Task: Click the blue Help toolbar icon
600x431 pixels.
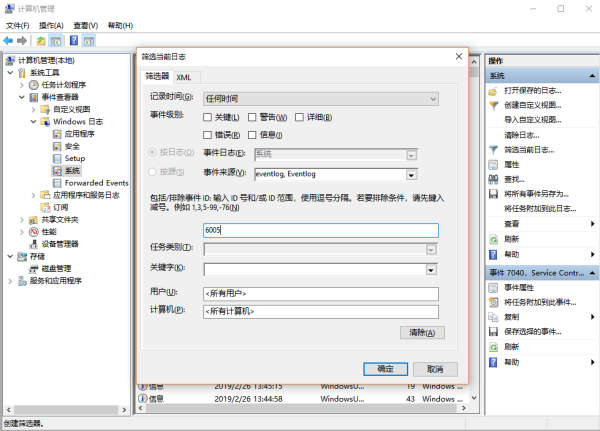Action: pos(74,40)
